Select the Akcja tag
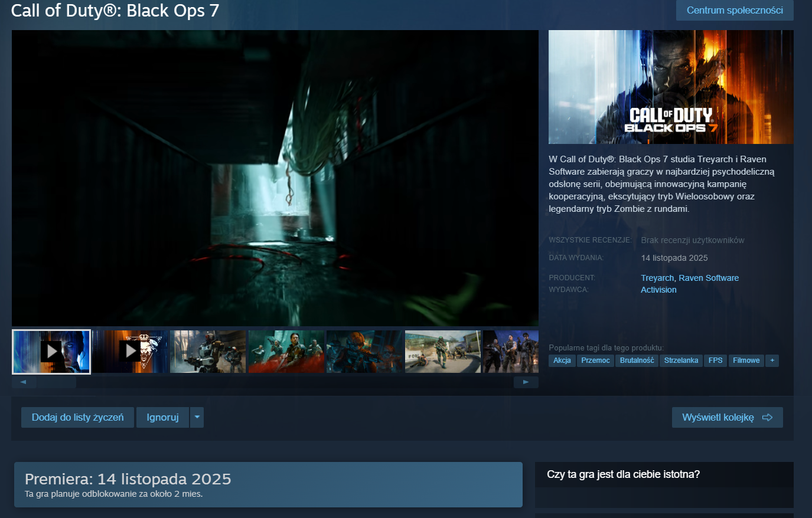The width and height of the screenshot is (812, 518). coord(562,360)
